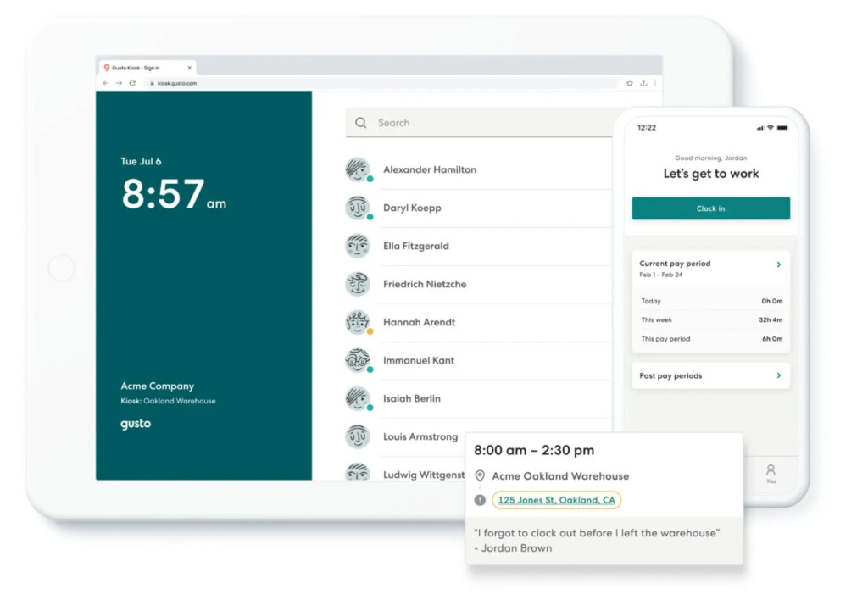
Task: Select Ella Fitzgerald in the list
Action: [416, 246]
